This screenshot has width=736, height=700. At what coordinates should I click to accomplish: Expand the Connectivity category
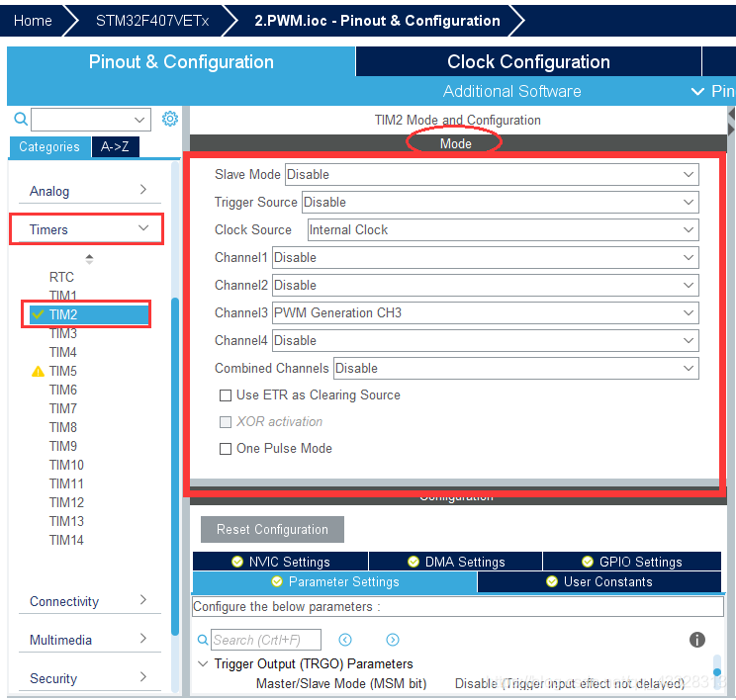point(89,601)
